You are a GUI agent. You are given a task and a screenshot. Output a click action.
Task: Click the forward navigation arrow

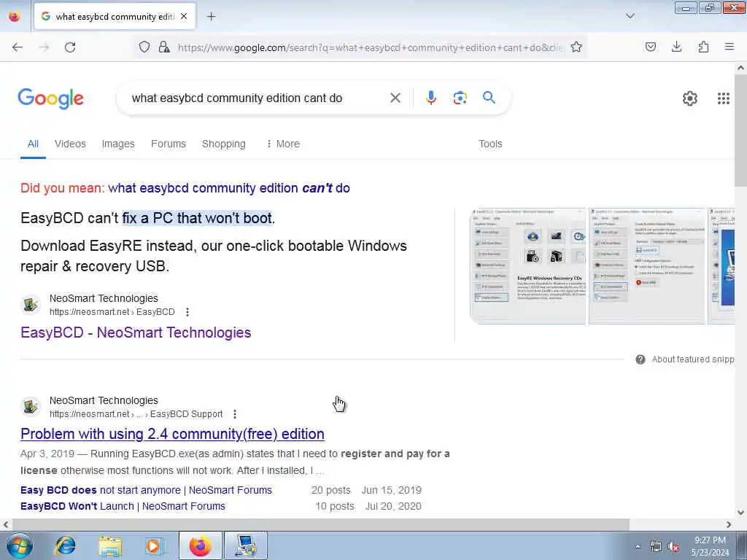click(x=44, y=47)
